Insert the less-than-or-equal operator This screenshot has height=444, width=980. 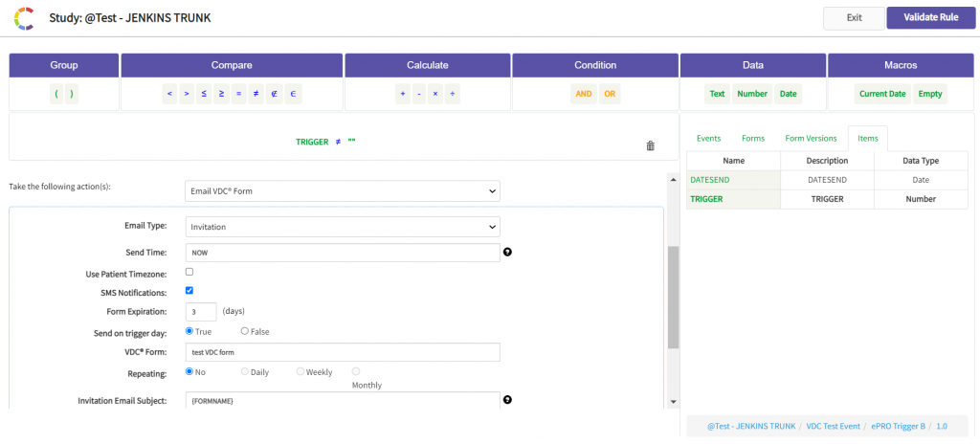pyautogui.click(x=204, y=94)
